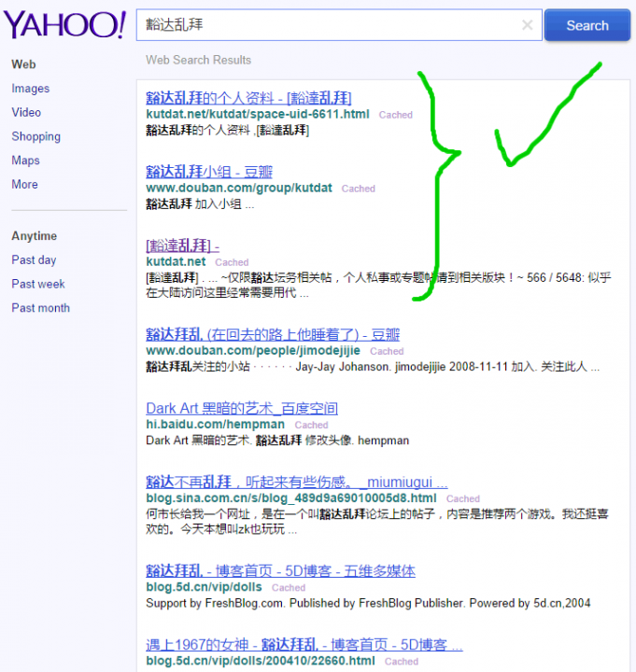This screenshot has width=636, height=672.
Task: Open Dark Art 黑暗的艺术 百度空间 result
Action: 242,408
